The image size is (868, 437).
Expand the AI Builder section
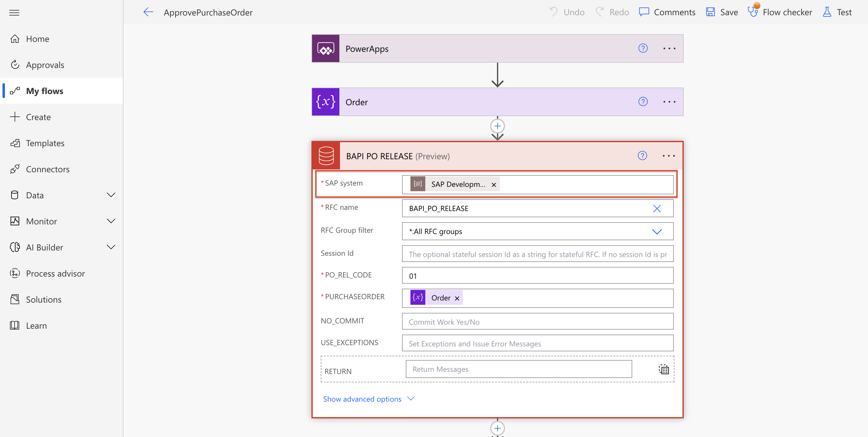(x=111, y=247)
